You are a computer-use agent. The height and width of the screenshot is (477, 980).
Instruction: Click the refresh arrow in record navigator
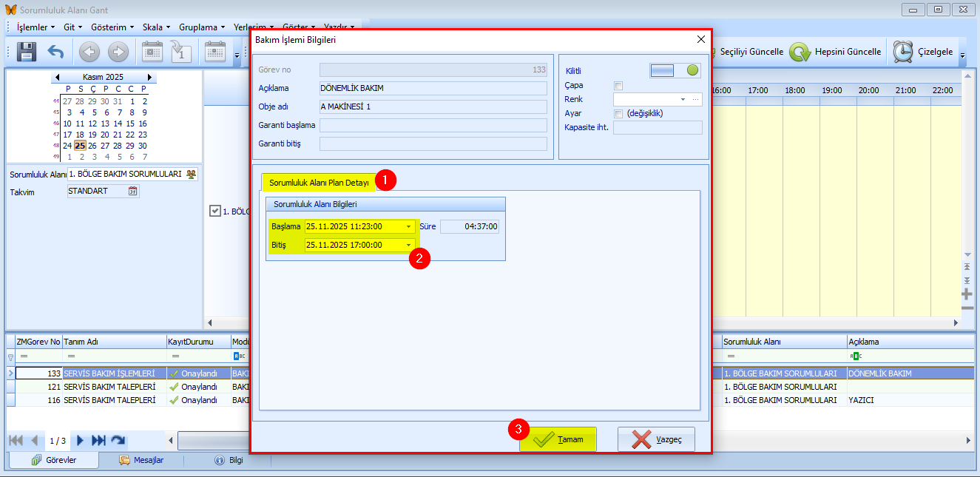point(118,441)
